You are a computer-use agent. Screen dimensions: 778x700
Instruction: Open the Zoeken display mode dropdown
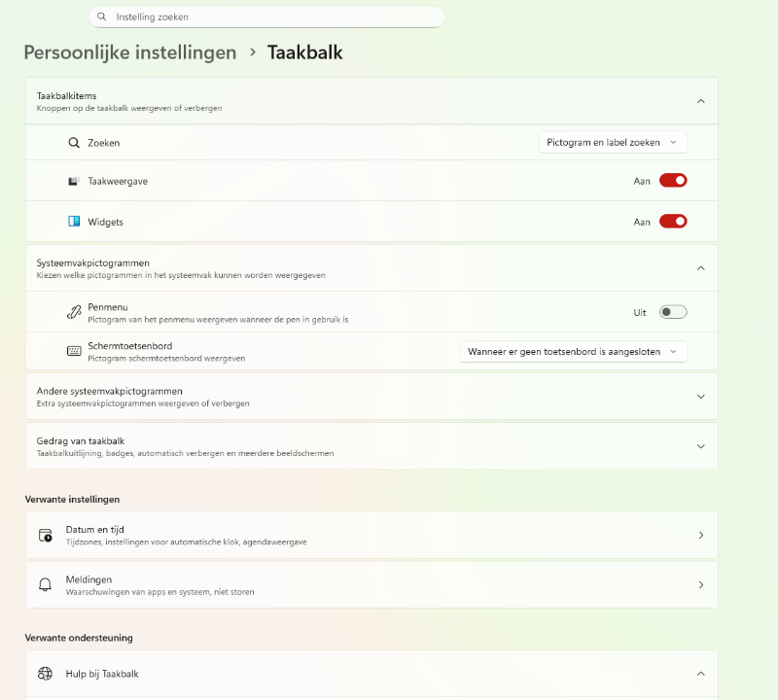[613, 143]
